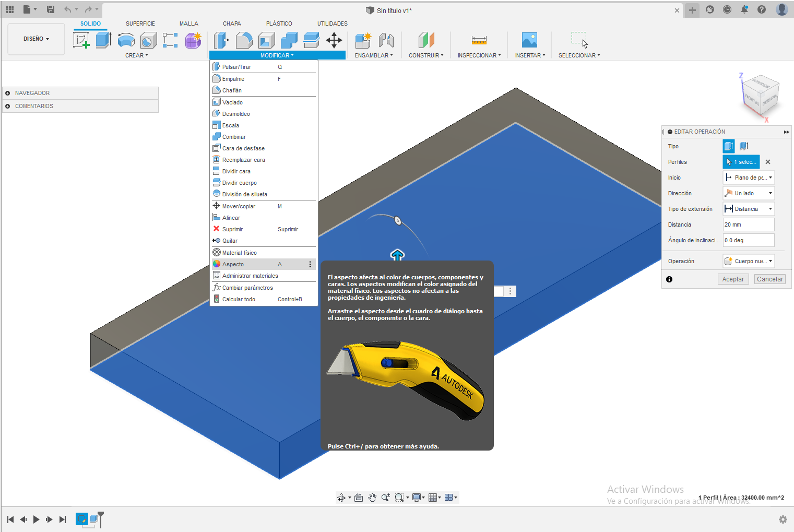Open the Operación 'Cuerpo nue...' dropdown
The width and height of the screenshot is (794, 532).
[x=749, y=261]
